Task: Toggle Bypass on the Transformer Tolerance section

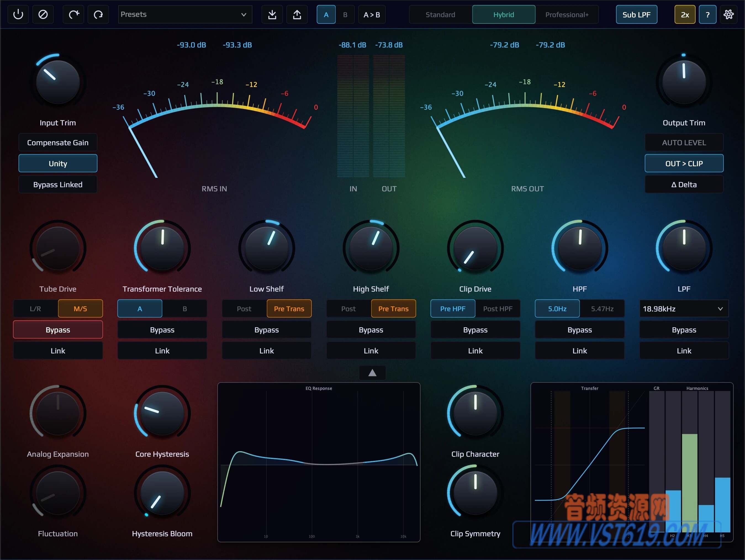Action: (162, 330)
